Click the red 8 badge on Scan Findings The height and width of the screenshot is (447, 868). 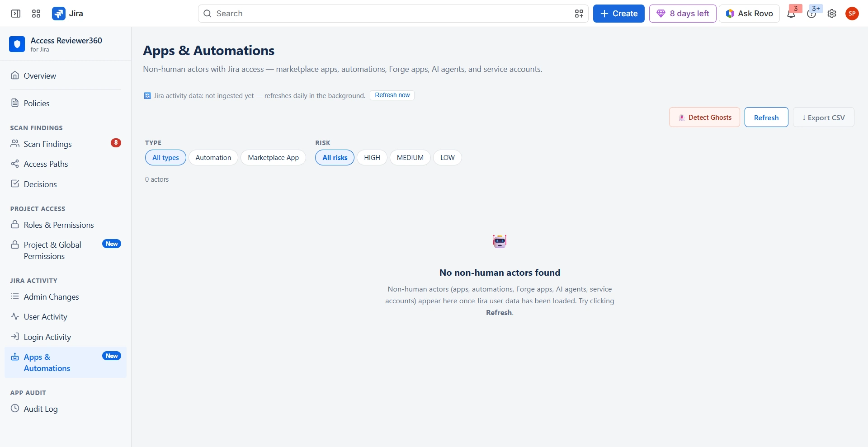(x=116, y=143)
